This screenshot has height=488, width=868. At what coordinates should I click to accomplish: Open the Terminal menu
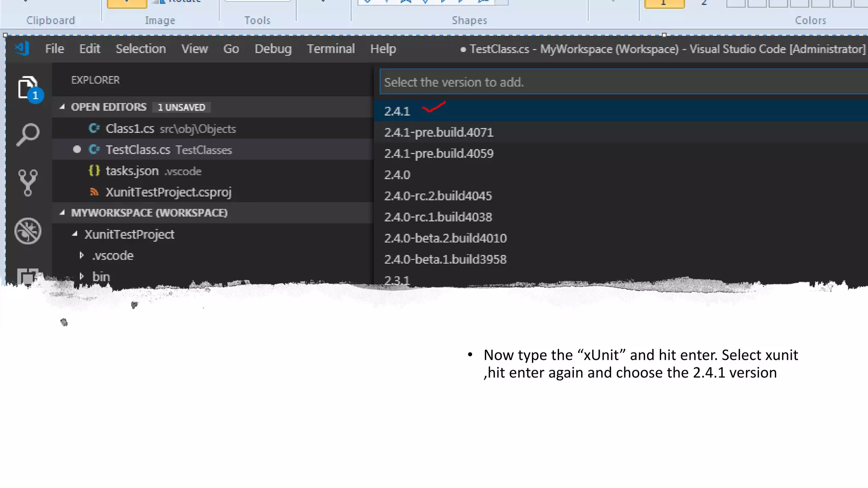pyautogui.click(x=331, y=49)
